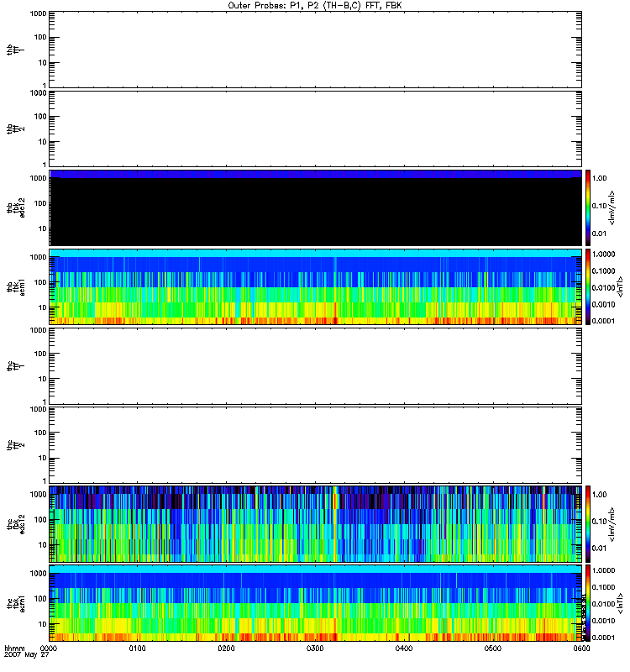Image resolution: width=630 pixels, height=672 pixels.
Task: Click the '2007 May 27' date label
Action: pyautogui.click(x=27, y=655)
